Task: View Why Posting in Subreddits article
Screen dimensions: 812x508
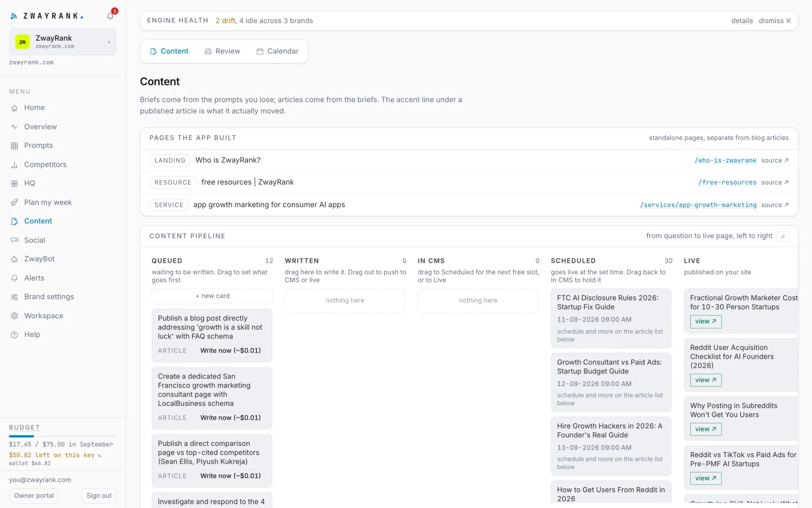Action: [x=705, y=429]
